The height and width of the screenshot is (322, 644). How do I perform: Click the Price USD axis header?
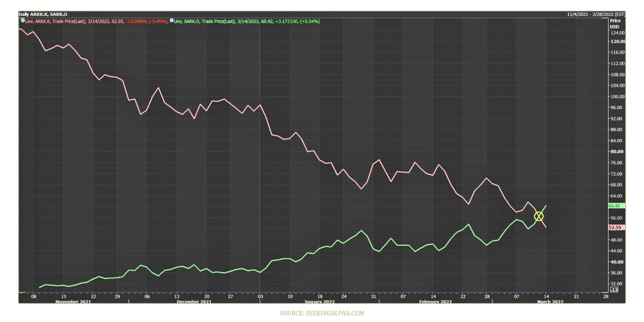[615, 24]
